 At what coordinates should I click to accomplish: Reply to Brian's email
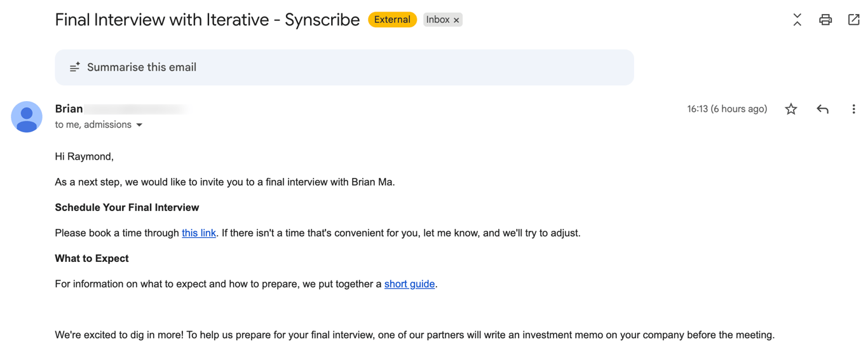(x=822, y=109)
